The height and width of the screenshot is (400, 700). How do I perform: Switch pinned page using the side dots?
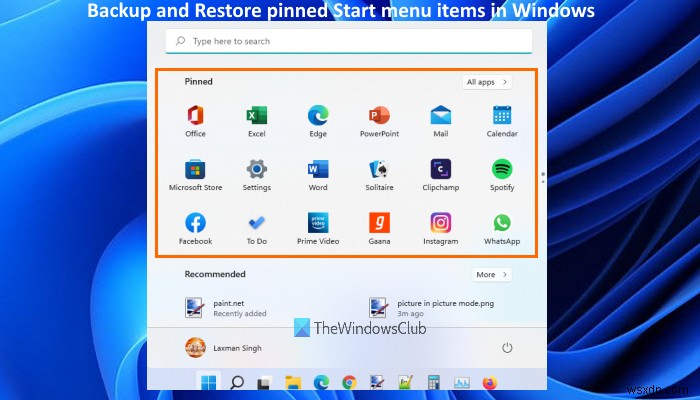[x=543, y=178]
